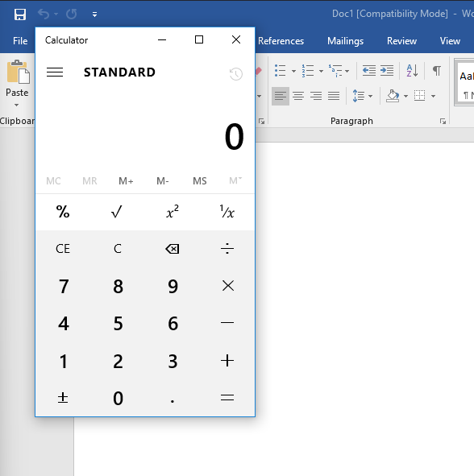This screenshot has width=474, height=476.
Task: Click the 5 key on Calculator
Action: (118, 323)
